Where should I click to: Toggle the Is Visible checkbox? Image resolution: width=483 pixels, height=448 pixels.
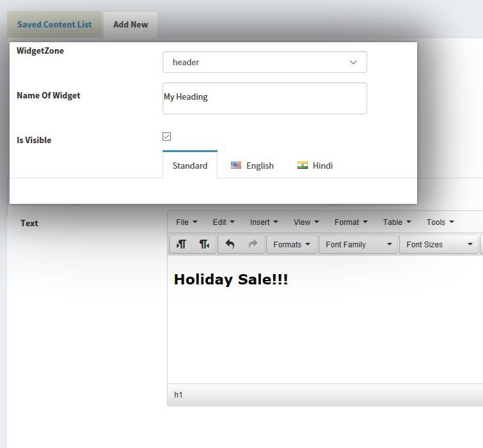(167, 137)
